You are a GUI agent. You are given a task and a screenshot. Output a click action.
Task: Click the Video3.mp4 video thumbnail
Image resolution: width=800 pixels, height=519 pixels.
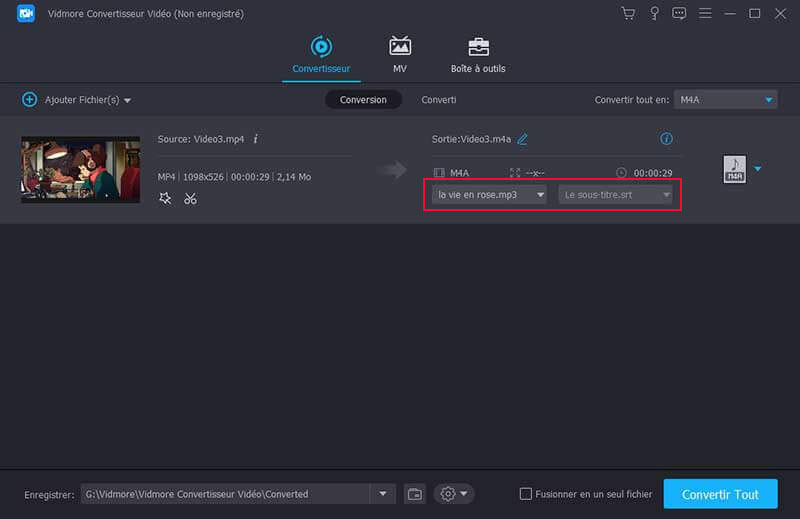tap(81, 170)
